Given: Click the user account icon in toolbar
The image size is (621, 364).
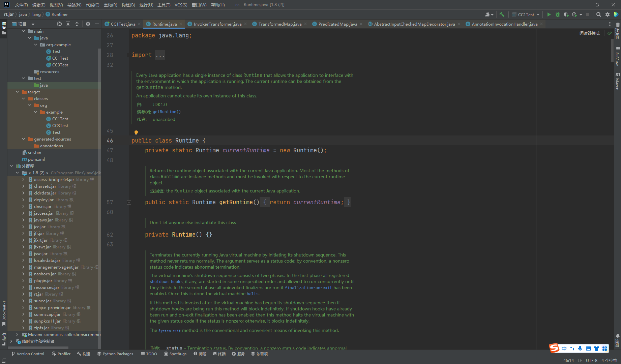Looking at the screenshot, I should click(x=489, y=14).
